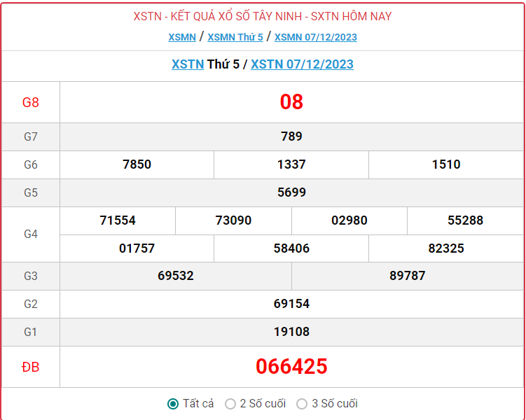The height and width of the screenshot is (420, 526).
Task: Click the G5 result 5699
Action: (291, 192)
